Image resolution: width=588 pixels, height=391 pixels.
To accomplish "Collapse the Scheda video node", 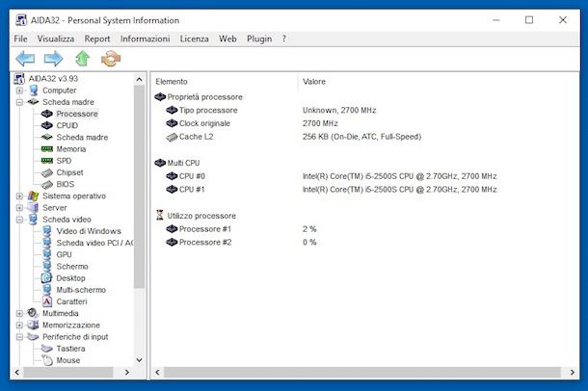I will point(19,220).
